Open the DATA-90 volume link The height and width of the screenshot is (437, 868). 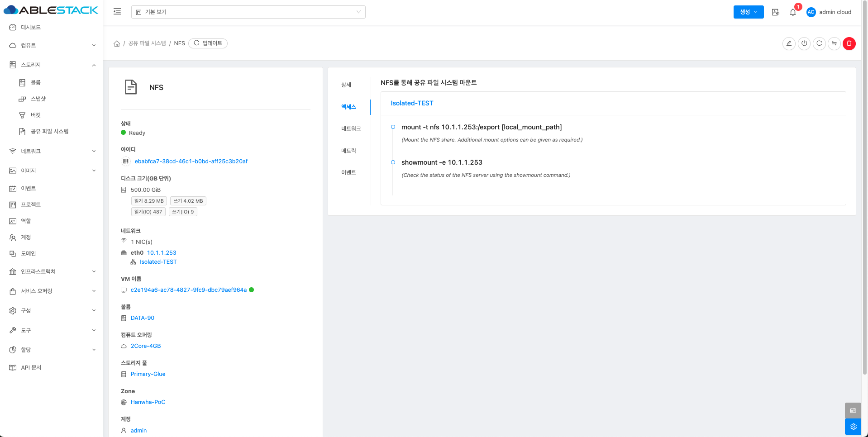pyautogui.click(x=142, y=318)
